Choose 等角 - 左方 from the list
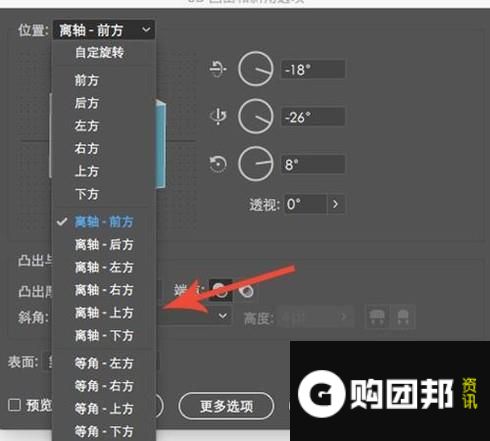This screenshot has width=490, height=441. click(104, 363)
